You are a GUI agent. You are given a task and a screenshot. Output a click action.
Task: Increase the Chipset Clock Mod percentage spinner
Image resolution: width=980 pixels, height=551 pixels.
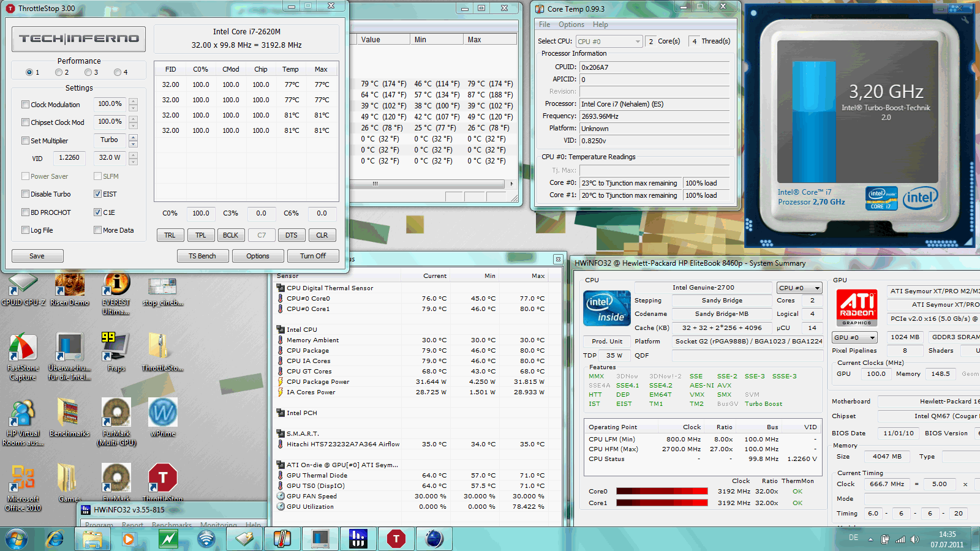(133, 119)
